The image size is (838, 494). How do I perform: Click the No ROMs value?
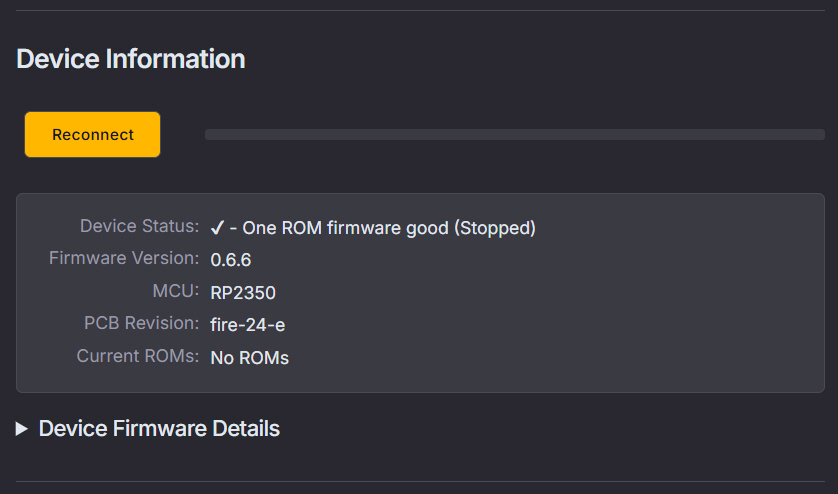(x=249, y=358)
